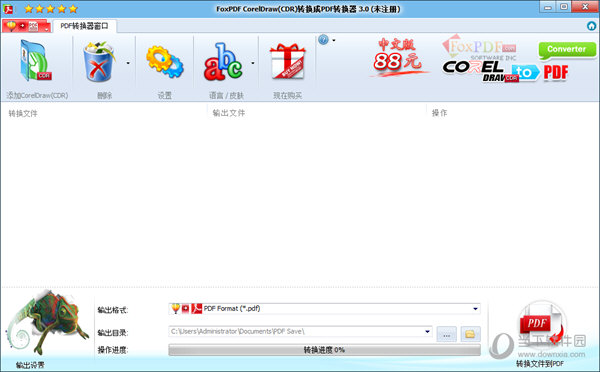Viewport: 600px width, 372px height.
Task: Click the 添加CorelDraw(CDR) label
Action: (x=37, y=95)
